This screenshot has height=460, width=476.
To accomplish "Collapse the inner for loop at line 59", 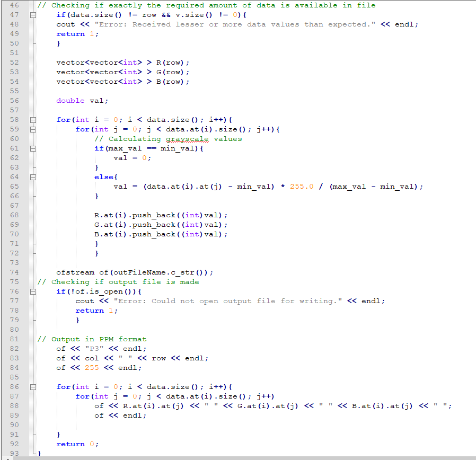I will tap(32, 129).
